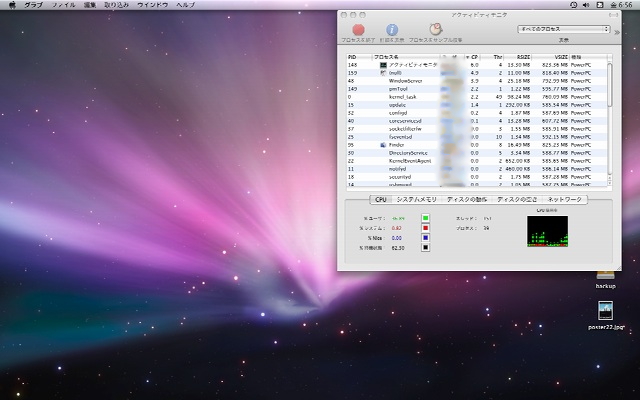Open the Window menu in menu bar
This screenshot has height=400, width=640.
click(153, 5)
